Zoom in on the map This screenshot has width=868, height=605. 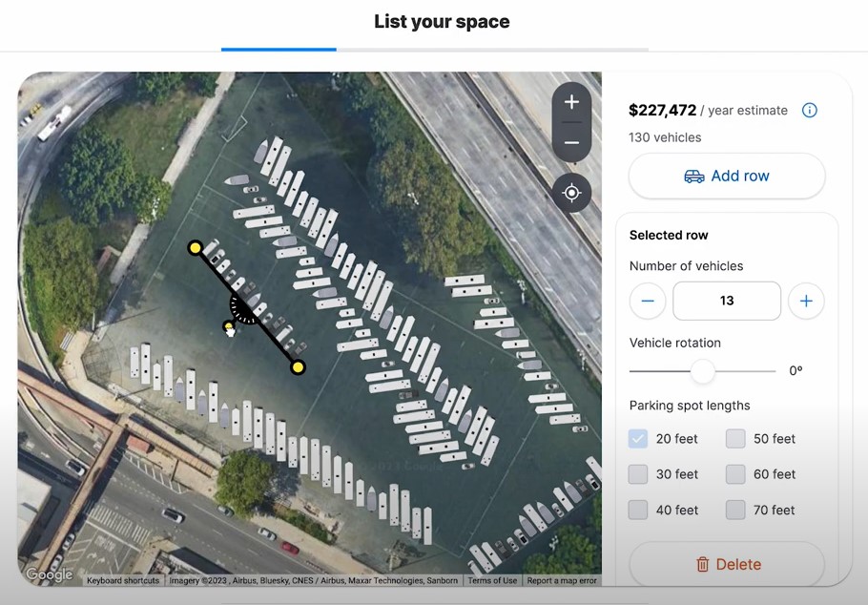coord(571,102)
